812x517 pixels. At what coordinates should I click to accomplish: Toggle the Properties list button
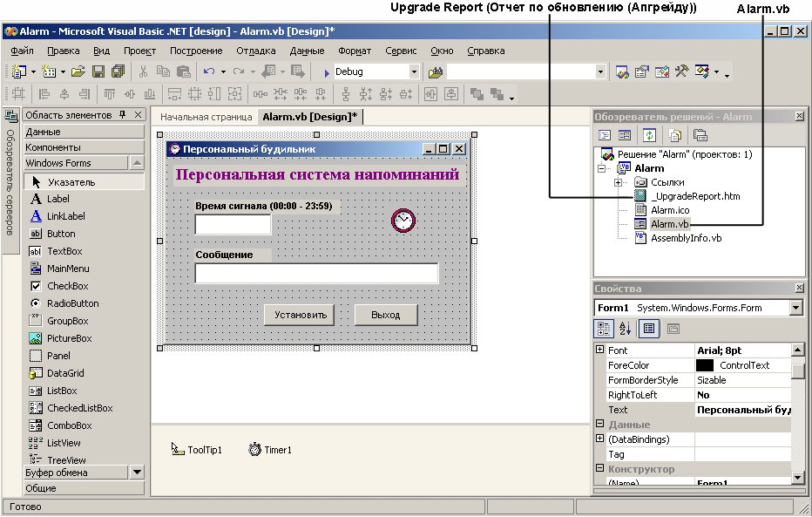pos(649,329)
